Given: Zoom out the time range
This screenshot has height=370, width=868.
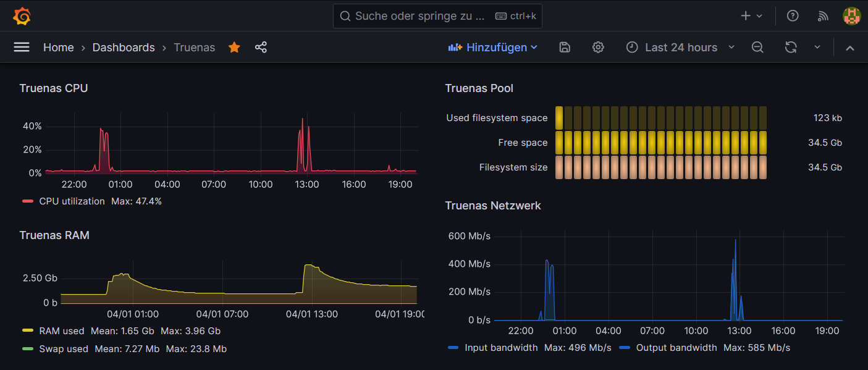Looking at the screenshot, I should point(757,48).
